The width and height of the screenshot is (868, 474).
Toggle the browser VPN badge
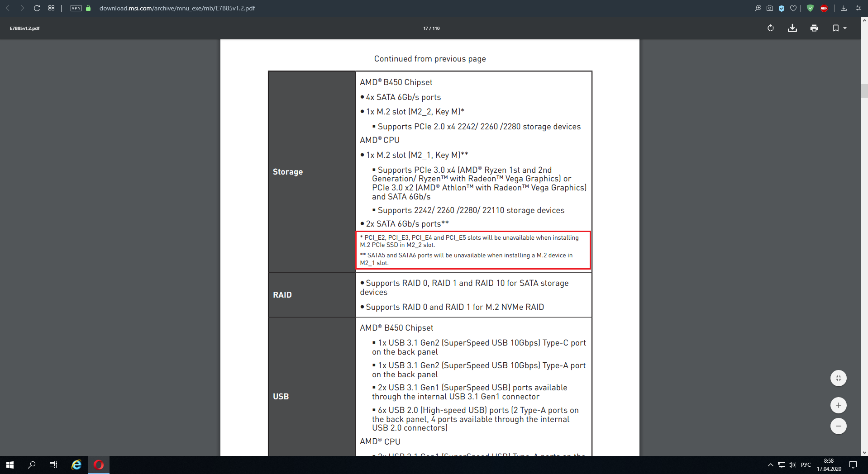[x=76, y=8]
